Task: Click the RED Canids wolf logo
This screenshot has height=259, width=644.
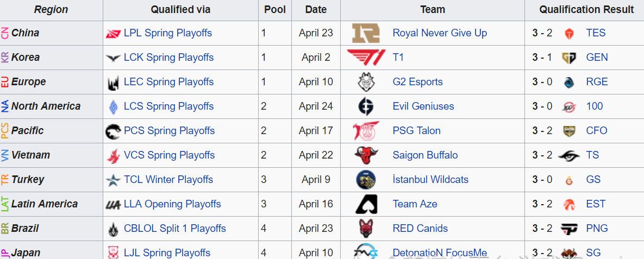Action: tap(366, 229)
